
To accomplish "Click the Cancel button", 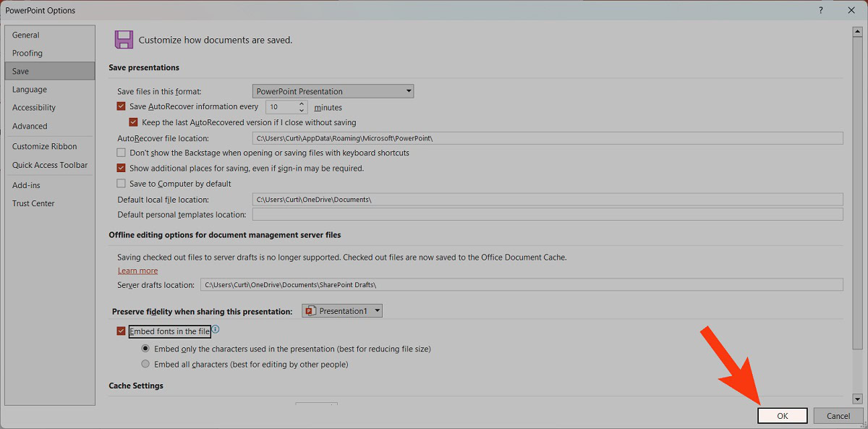I will click(x=838, y=416).
